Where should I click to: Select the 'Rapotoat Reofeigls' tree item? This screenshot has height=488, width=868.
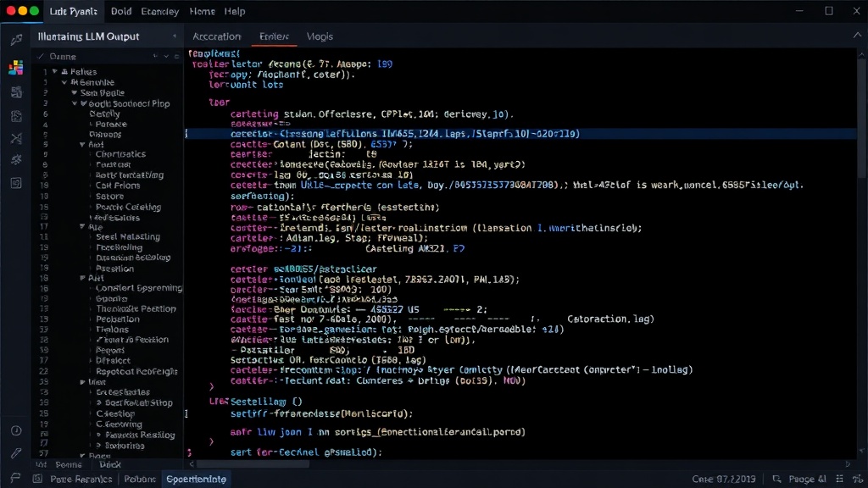136,372
